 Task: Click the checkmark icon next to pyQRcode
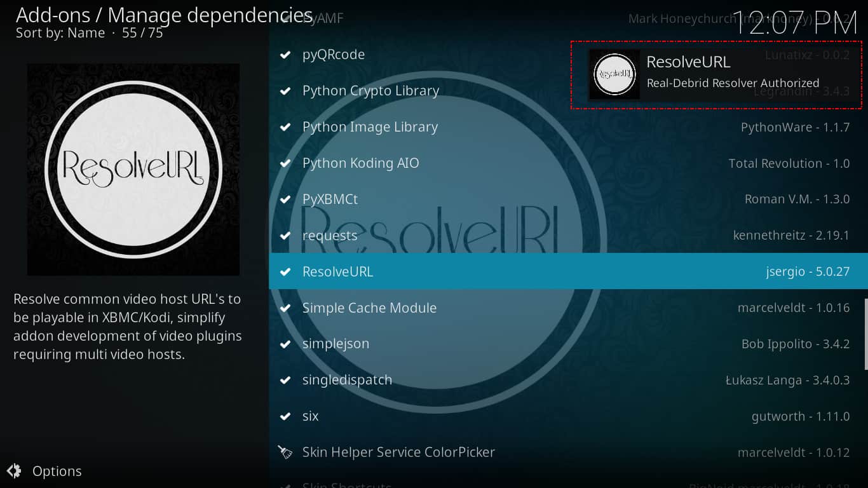point(285,55)
